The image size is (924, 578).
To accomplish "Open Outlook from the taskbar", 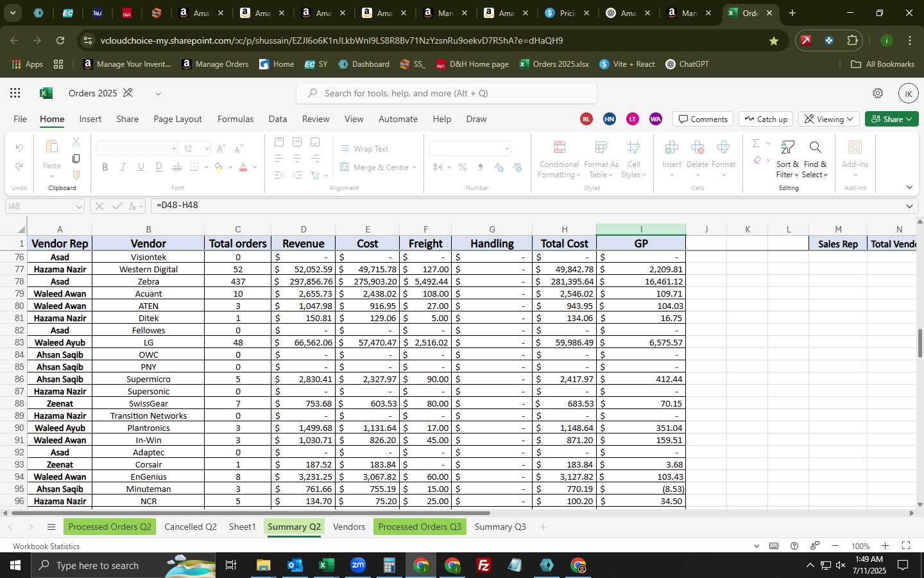I will click(x=295, y=565).
